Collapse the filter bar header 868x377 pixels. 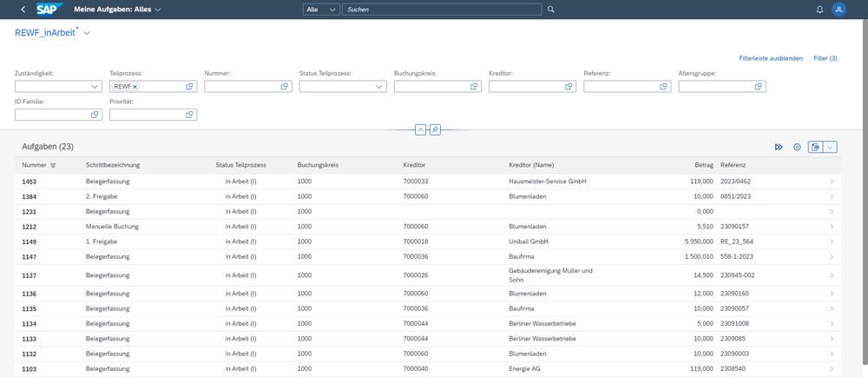[420, 129]
